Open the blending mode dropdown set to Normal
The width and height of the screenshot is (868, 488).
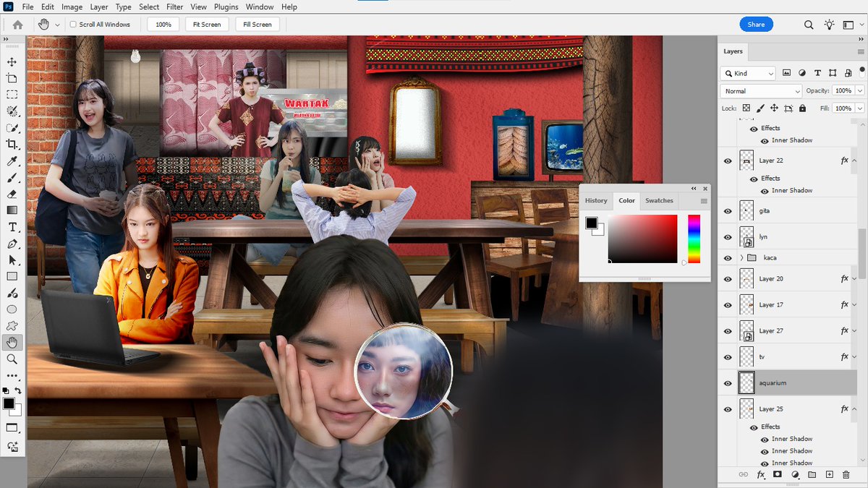click(x=759, y=90)
